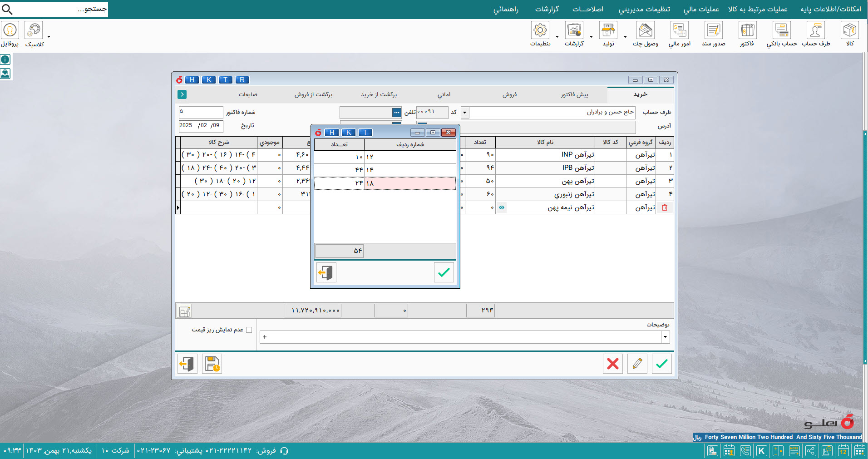This screenshot has width=868, height=459.
Task: Expand the dropdown arrow beside کلاسيک icon
Action: 49,37
